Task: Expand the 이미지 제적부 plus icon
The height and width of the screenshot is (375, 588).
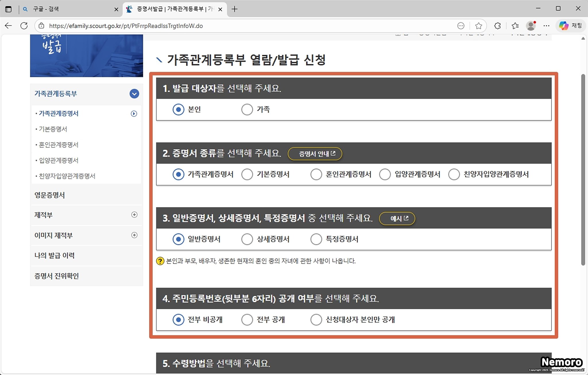Action: click(134, 235)
